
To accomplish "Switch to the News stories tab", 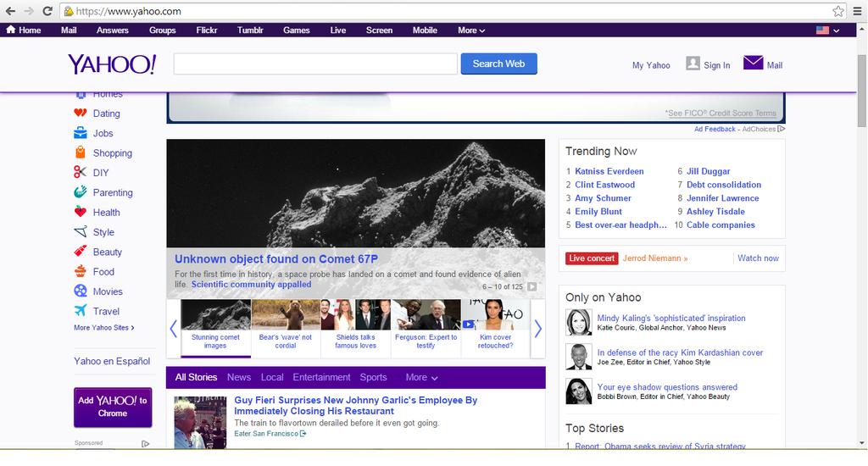I will point(238,377).
